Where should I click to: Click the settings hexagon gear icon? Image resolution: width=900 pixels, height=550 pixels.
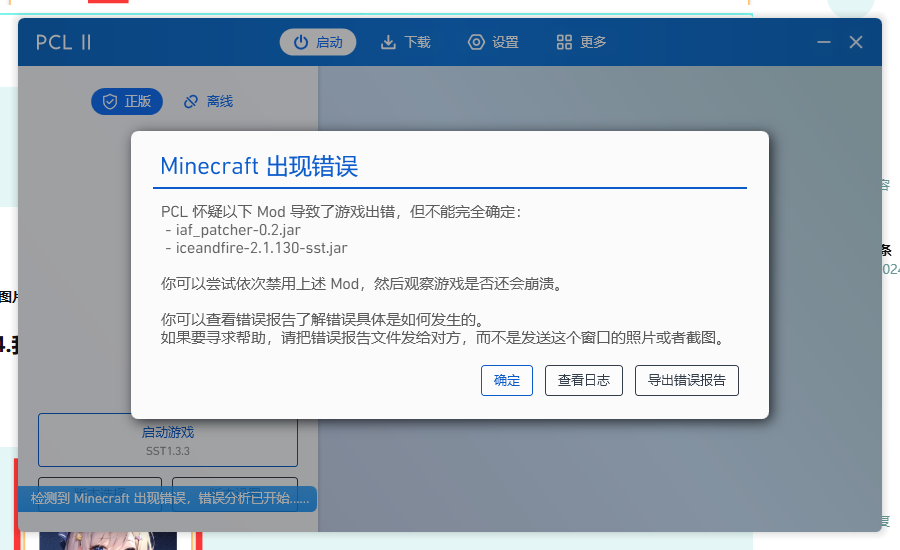(476, 42)
